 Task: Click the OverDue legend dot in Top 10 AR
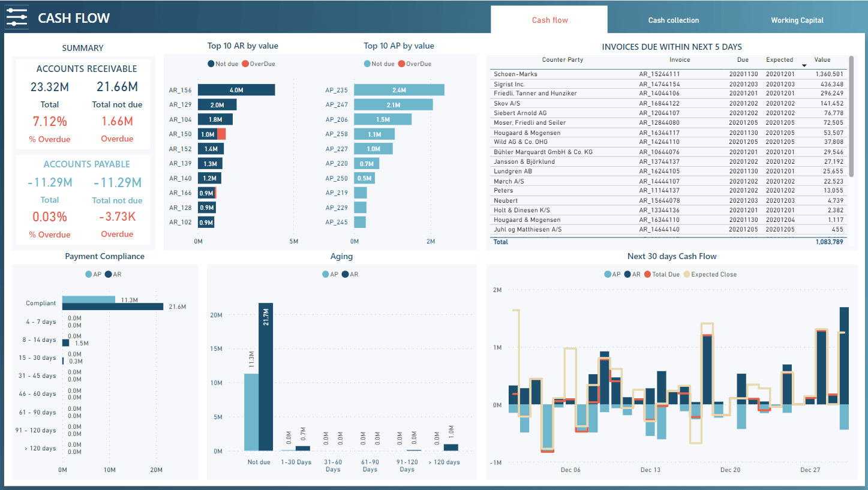tap(246, 64)
